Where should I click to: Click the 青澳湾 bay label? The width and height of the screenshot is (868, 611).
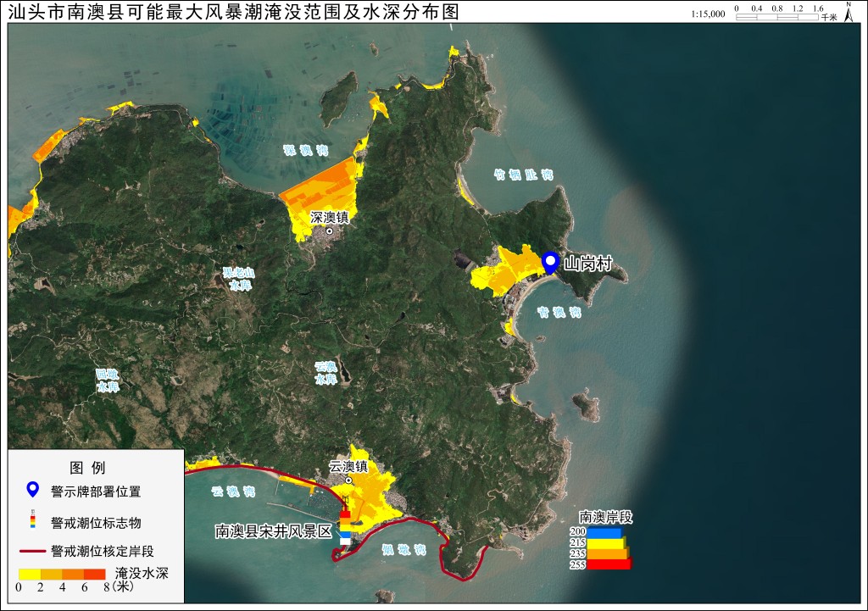coord(559,312)
